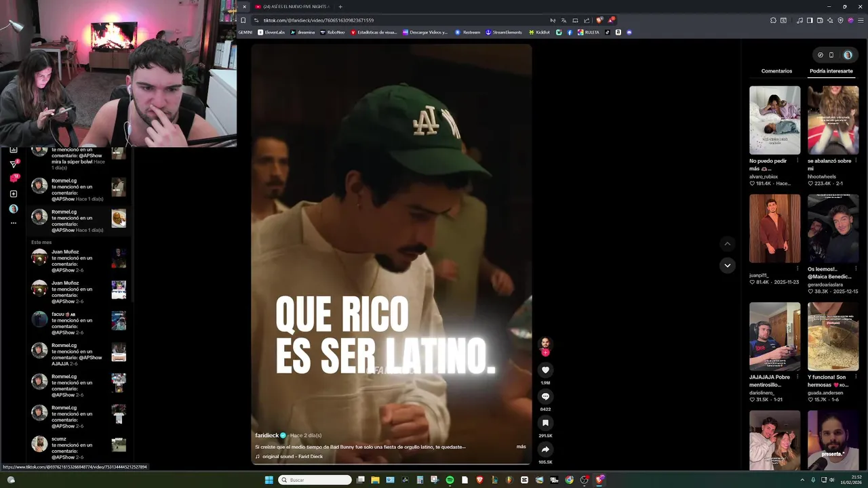Viewport: 868px width, 488px height.
Task: Switch to the Comentarios tab
Action: pos(776,71)
